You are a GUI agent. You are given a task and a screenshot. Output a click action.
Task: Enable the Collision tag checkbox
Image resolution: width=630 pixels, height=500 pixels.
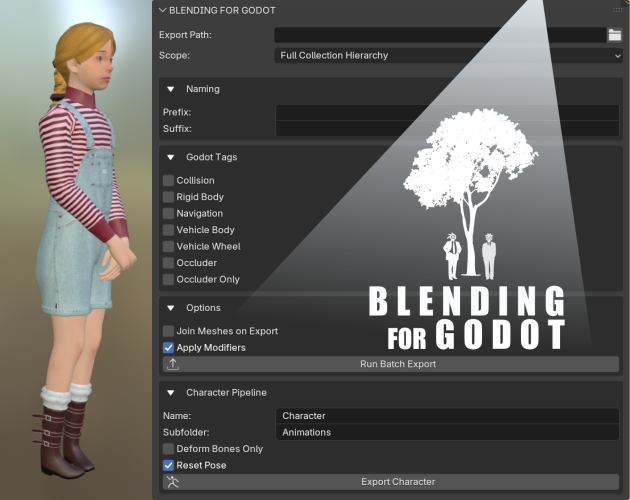(x=168, y=180)
